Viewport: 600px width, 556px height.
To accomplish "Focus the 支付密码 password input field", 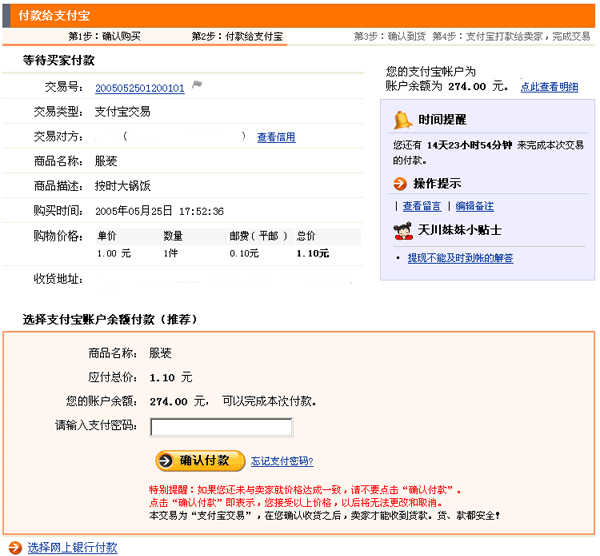I will point(222,427).
